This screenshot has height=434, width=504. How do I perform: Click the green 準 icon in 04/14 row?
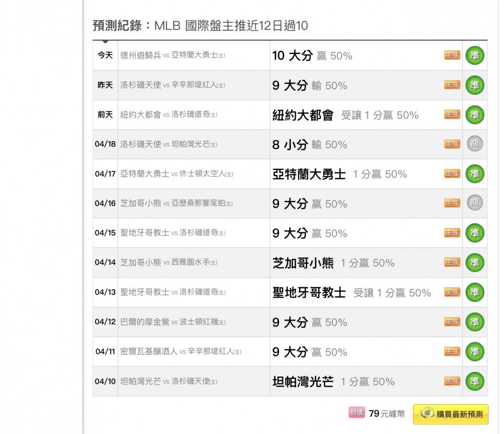point(475,263)
